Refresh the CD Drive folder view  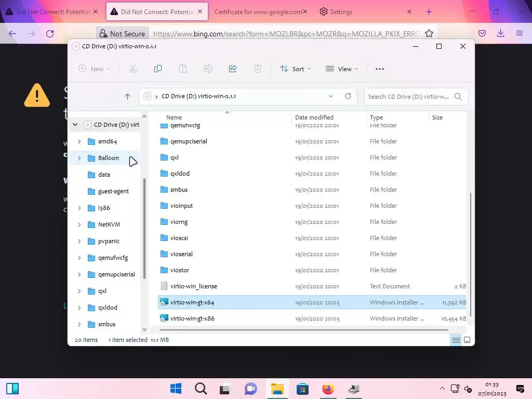click(348, 96)
